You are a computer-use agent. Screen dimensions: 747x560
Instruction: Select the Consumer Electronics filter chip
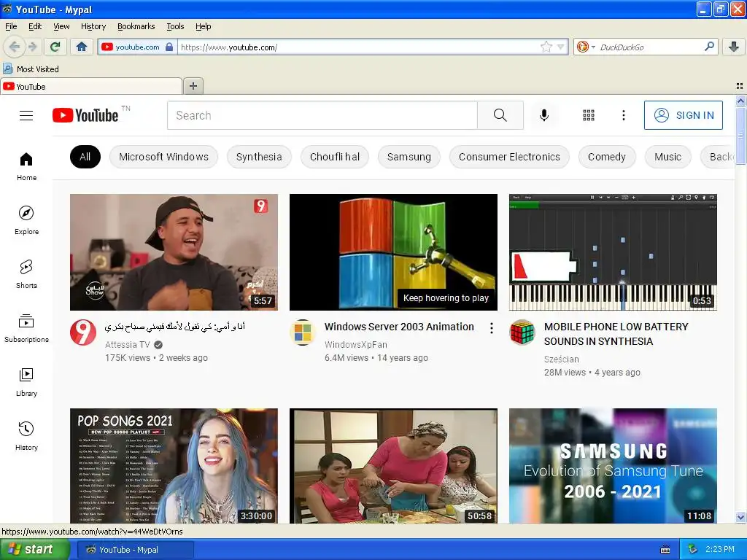tap(509, 157)
